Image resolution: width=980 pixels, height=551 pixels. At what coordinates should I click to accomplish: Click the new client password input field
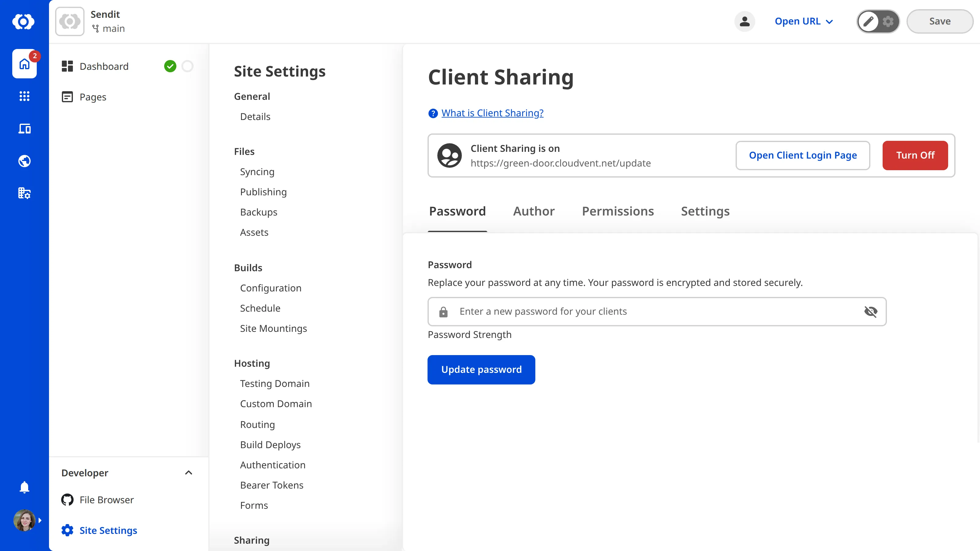pos(647,311)
